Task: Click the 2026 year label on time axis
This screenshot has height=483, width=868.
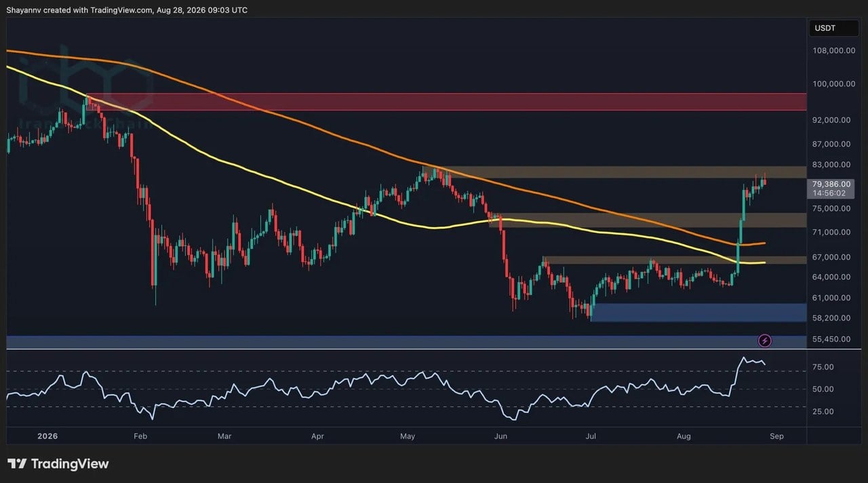Action: point(47,436)
